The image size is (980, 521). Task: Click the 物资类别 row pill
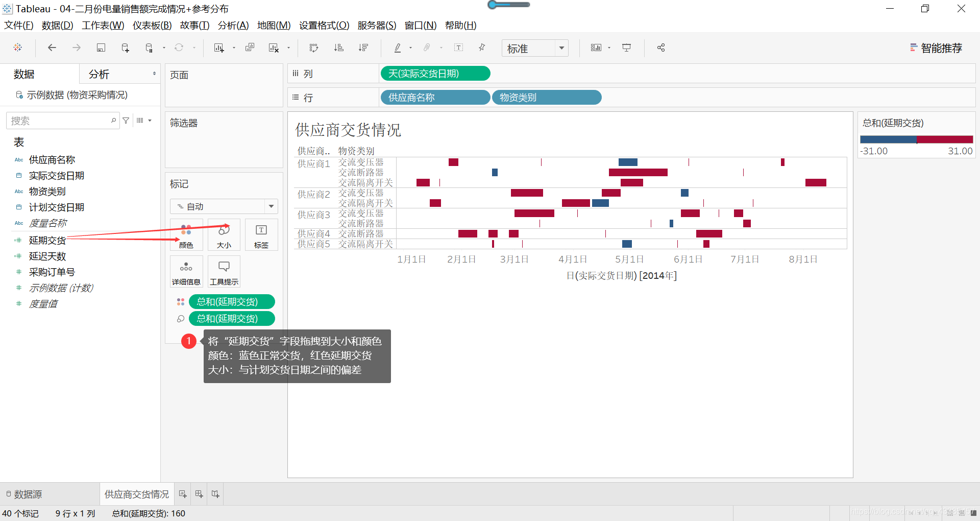point(547,97)
